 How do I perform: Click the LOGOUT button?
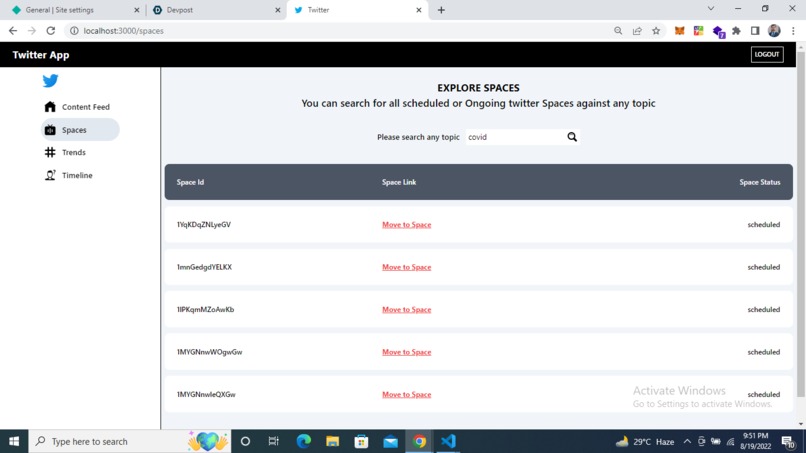tap(767, 55)
